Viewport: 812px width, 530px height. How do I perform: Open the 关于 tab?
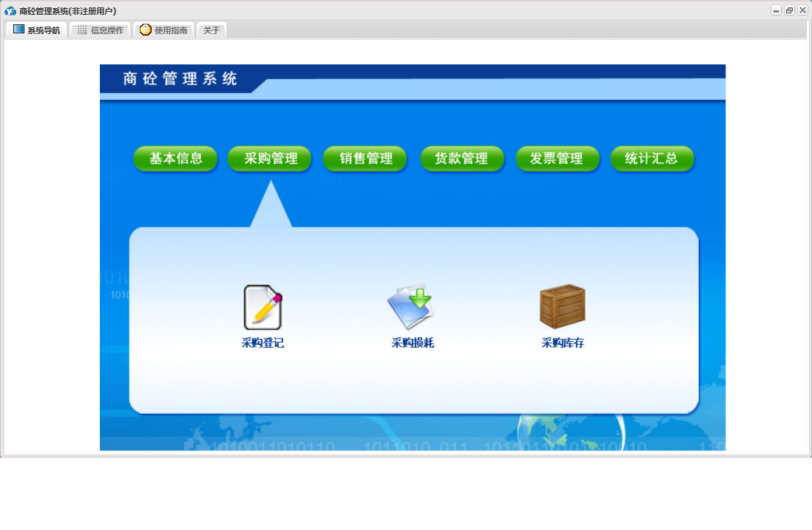pyautogui.click(x=212, y=30)
